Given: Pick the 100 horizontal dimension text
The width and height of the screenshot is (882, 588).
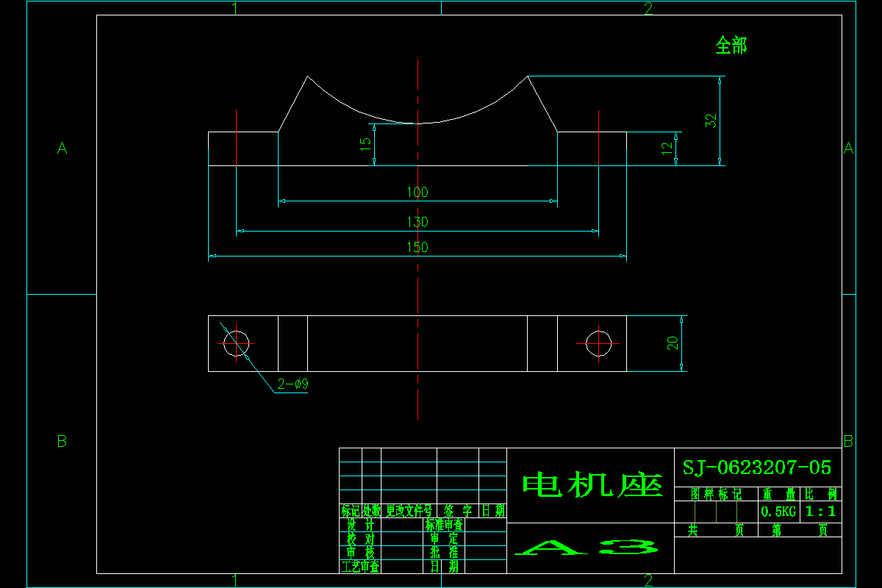Looking at the screenshot, I should (x=417, y=193).
